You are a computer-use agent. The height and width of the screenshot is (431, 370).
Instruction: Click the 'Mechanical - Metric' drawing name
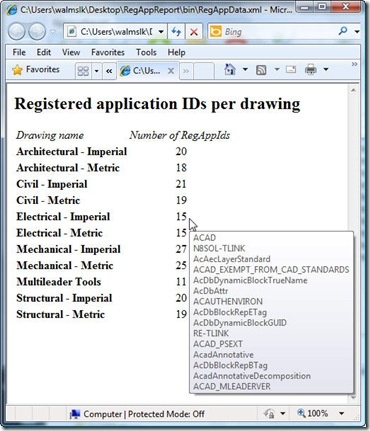(x=65, y=266)
